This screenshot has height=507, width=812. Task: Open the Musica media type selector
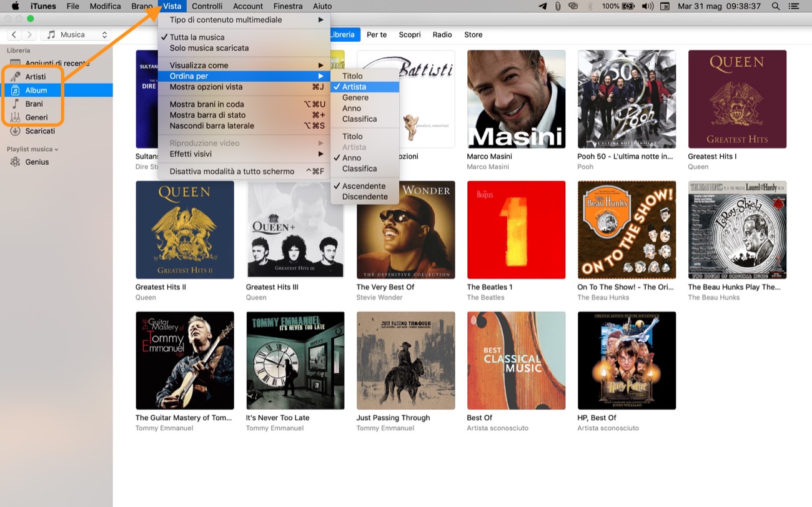coord(76,35)
